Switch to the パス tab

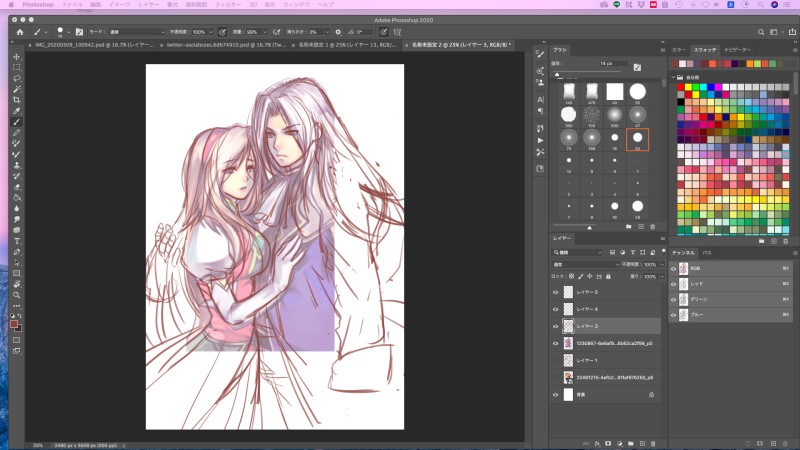706,253
